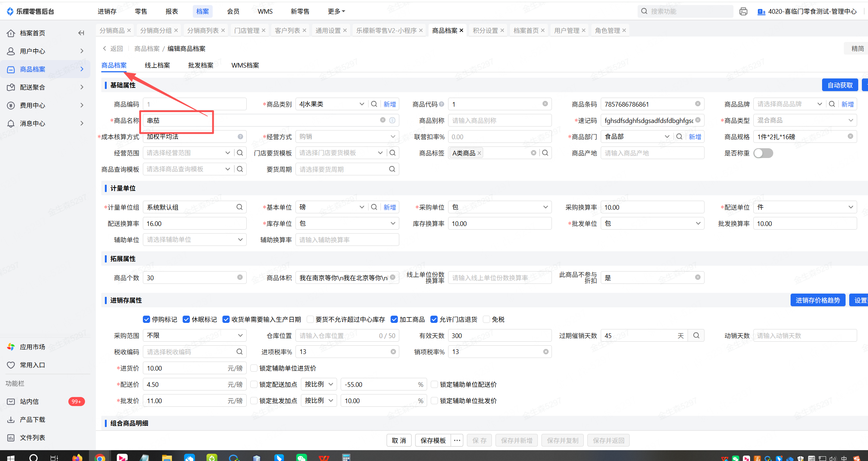Viewport: 868px width, 461px height.
Task: Toggle the 是否称重 switch
Action: [763, 153]
